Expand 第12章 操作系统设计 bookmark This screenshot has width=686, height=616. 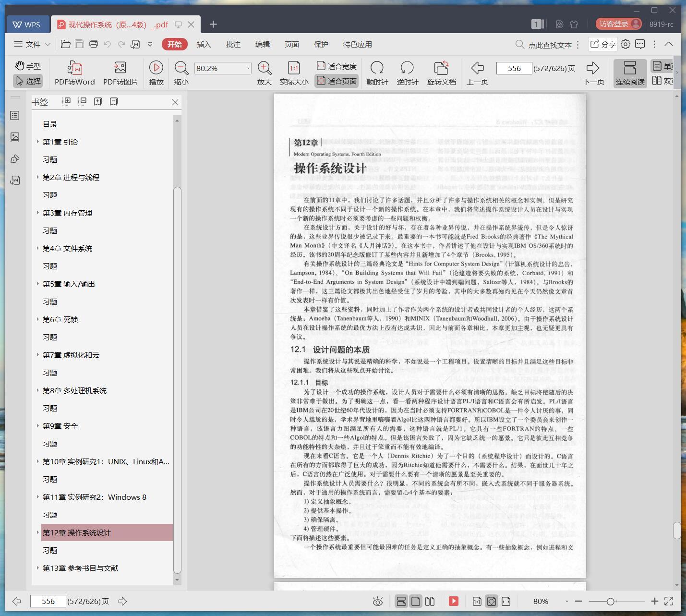pyautogui.click(x=38, y=532)
